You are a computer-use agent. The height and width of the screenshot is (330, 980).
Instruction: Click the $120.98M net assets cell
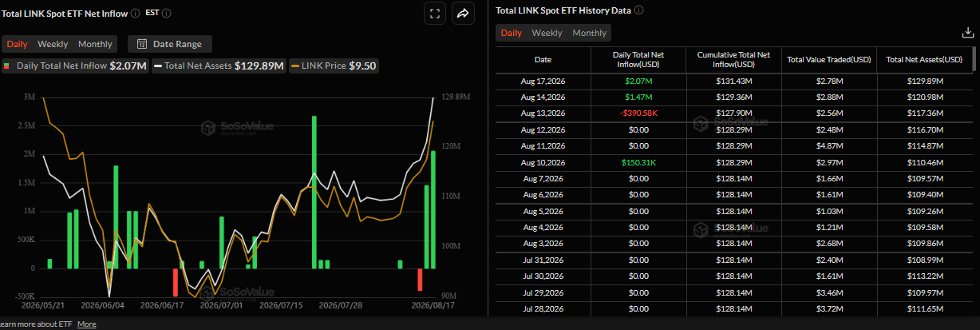pyautogui.click(x=924, y=97)
